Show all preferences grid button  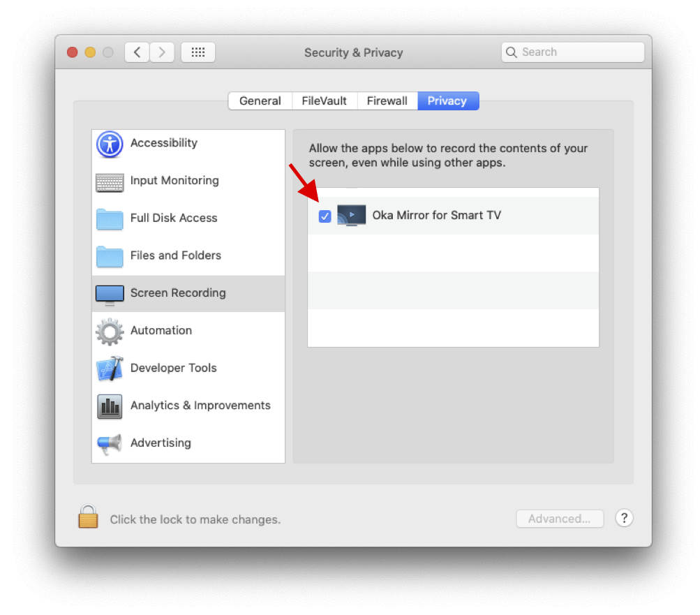(198, 52)
